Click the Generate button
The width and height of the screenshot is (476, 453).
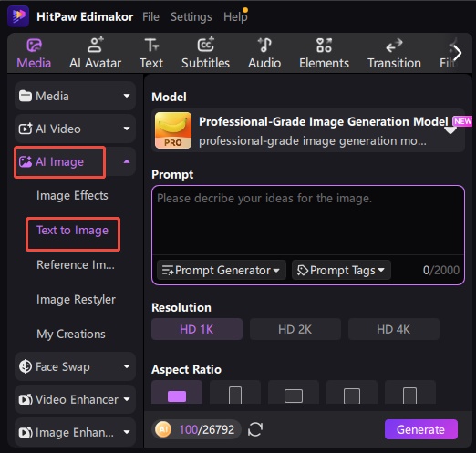[421, 429]
